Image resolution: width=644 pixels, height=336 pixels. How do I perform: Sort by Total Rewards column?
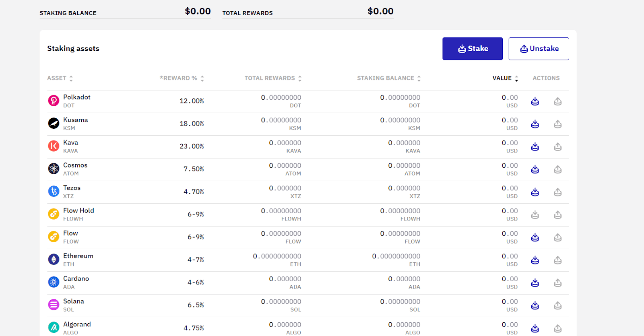coord(272,78)
